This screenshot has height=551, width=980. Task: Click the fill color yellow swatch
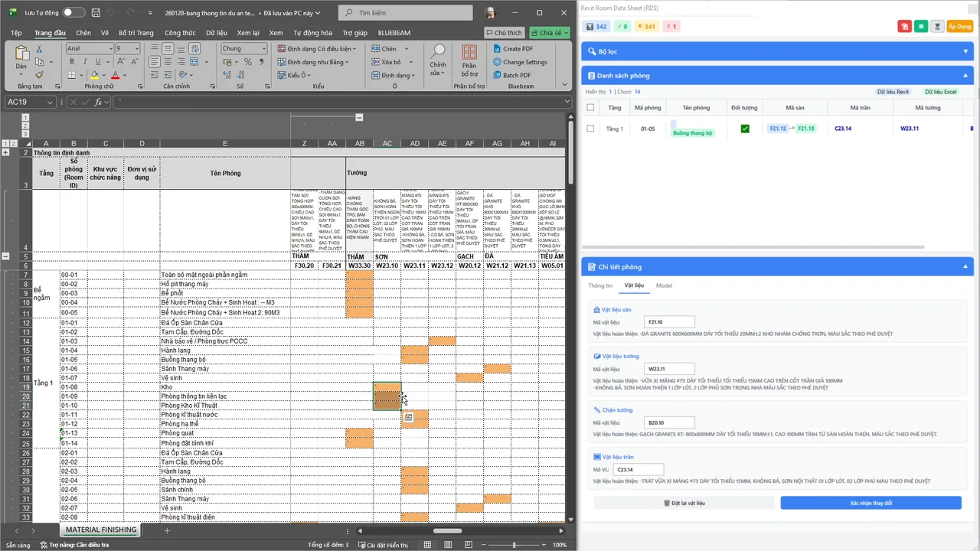(x=94, y=75)
